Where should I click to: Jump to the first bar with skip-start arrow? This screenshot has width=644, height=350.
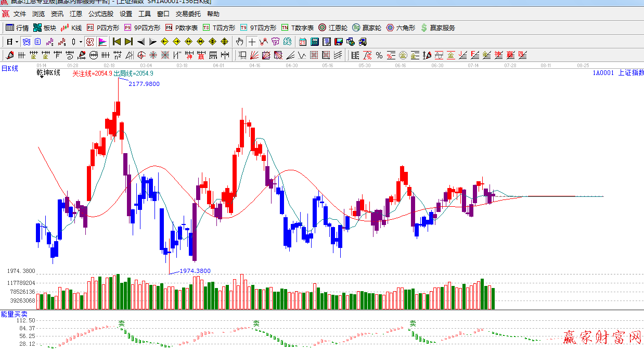point(117,42)
